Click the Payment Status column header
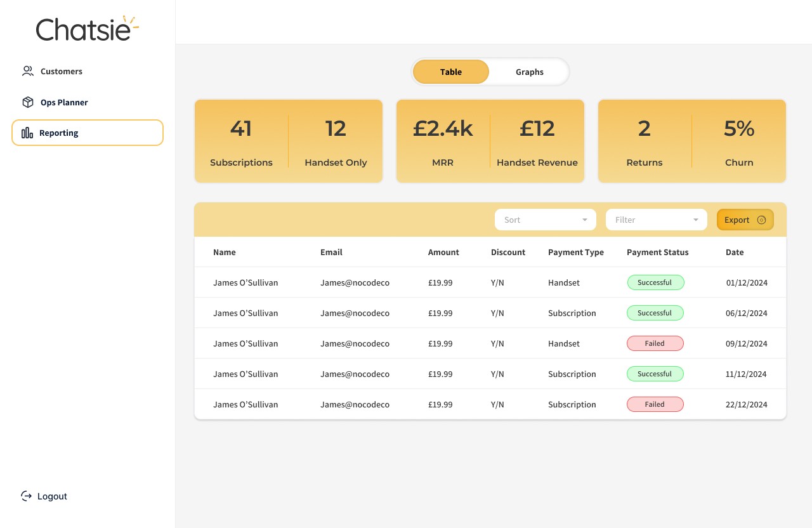The height and width of the screenshot is (528, 812). pos(658,252)
